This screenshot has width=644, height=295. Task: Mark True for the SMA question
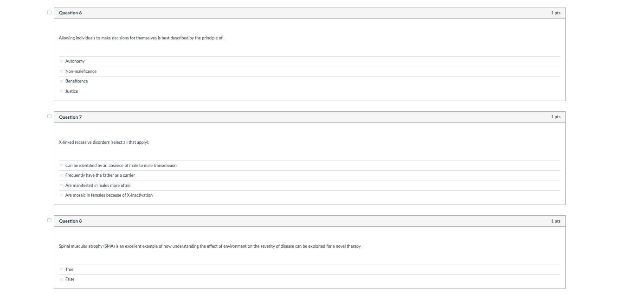pyautogui.click(x=61, y=269)
